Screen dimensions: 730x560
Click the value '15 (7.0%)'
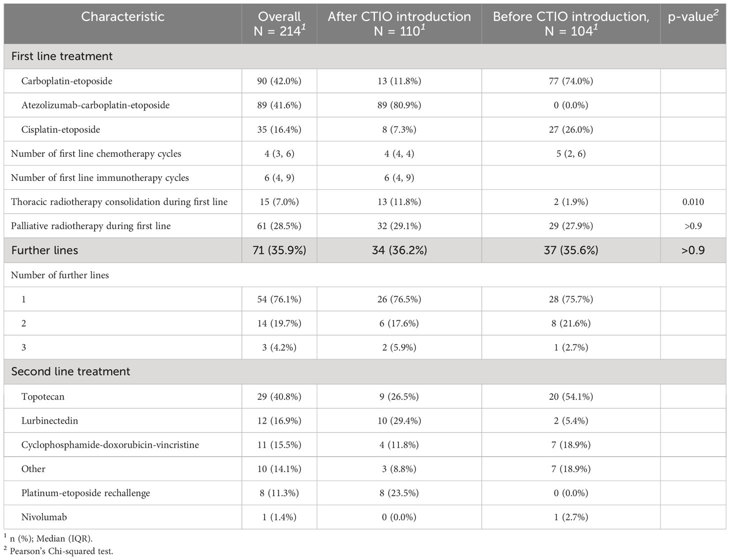[x=279, y=202]
